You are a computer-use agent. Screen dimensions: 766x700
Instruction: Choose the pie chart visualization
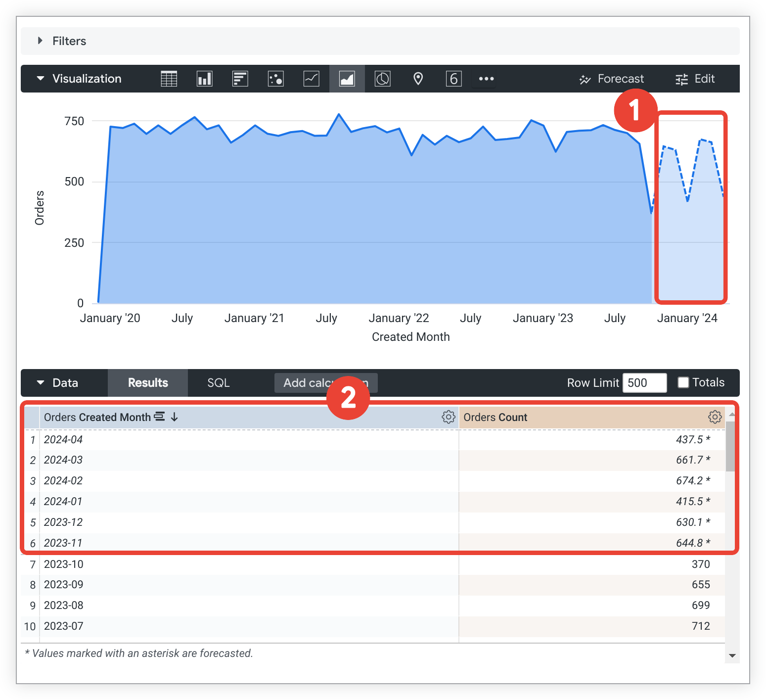(x=382, y=79)
